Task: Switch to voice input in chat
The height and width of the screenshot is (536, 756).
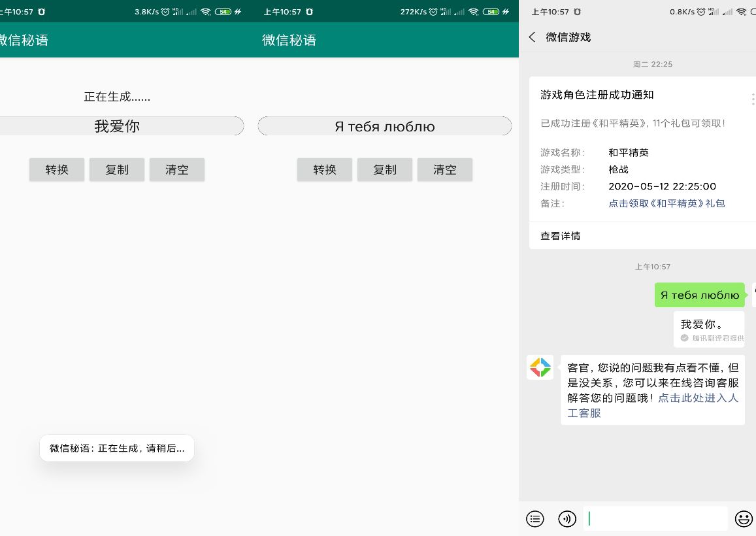Action: pos(567,519)
